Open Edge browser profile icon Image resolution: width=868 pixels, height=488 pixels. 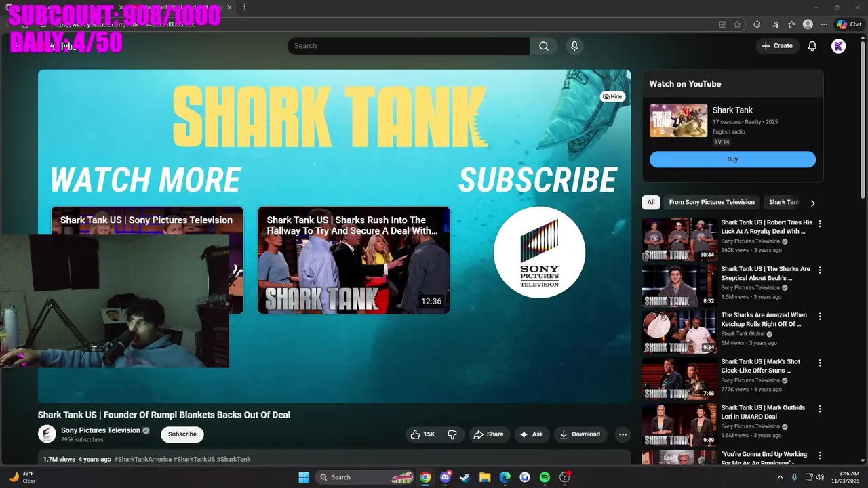tap(808, 24)
